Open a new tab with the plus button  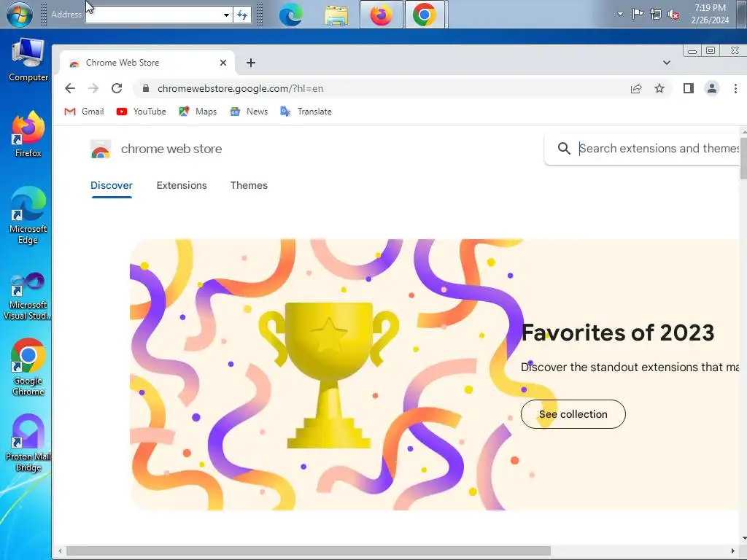[251, 63]
